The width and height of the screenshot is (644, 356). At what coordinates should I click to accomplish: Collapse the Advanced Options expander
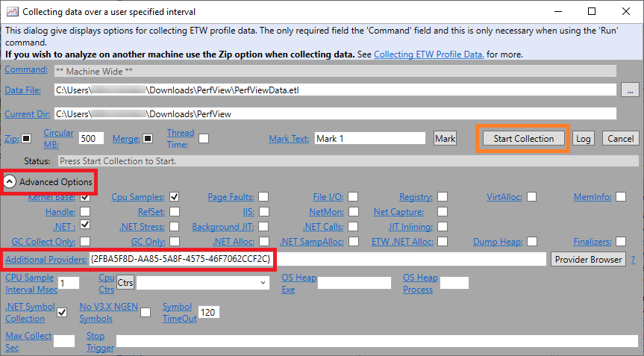tap(11, 182)
